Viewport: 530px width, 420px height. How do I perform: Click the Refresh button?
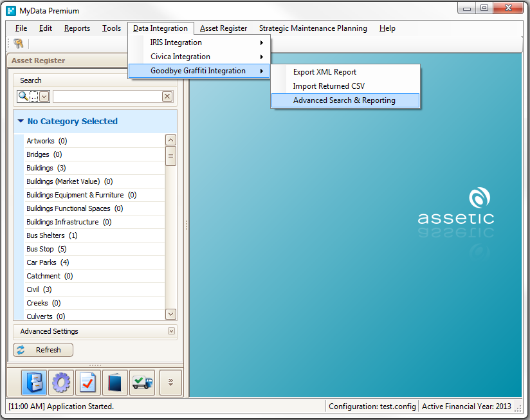(x=43, y=350)
